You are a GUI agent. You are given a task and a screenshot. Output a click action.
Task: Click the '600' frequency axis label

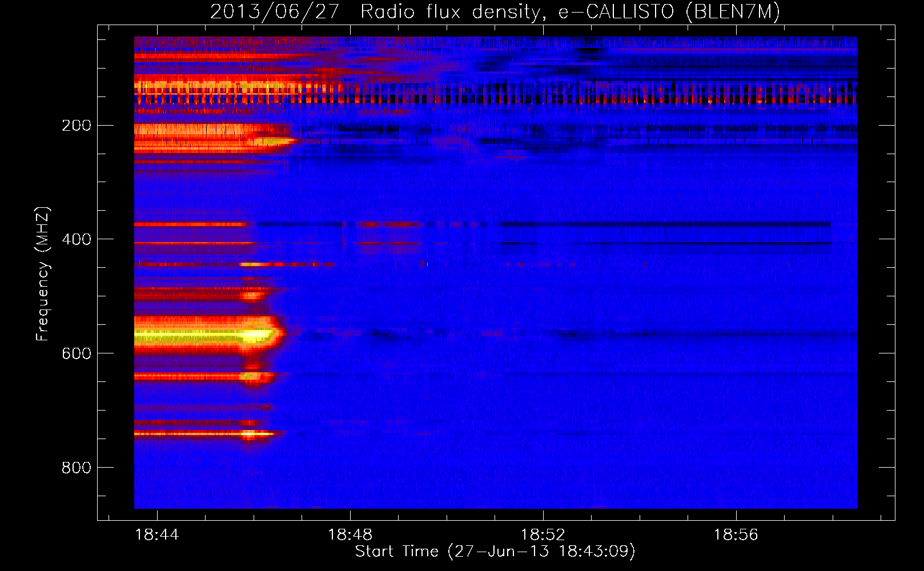(x=77, y=353)
